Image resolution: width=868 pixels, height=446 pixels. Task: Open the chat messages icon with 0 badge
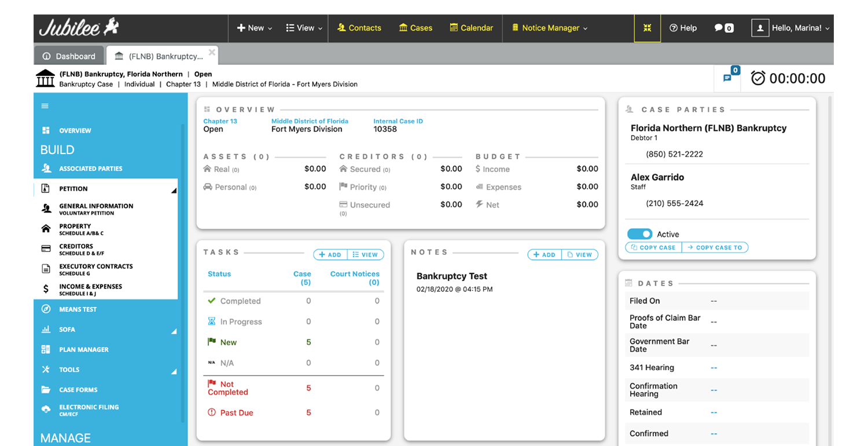(x=724, y=28)
